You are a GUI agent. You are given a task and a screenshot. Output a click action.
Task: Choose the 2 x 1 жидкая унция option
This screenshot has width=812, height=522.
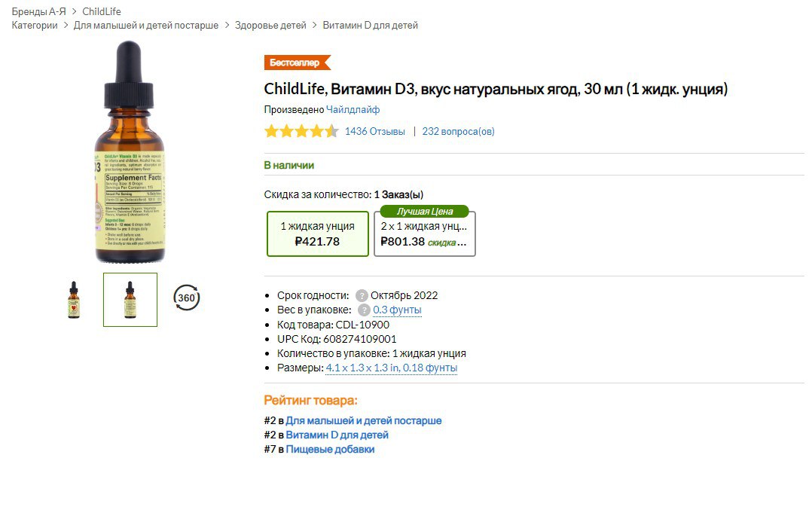424,234
